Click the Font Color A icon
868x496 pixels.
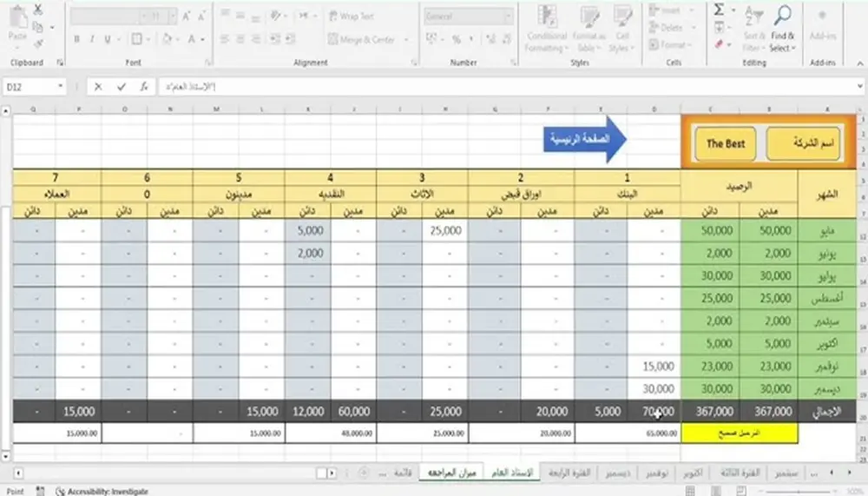click(x=192, y=39)
